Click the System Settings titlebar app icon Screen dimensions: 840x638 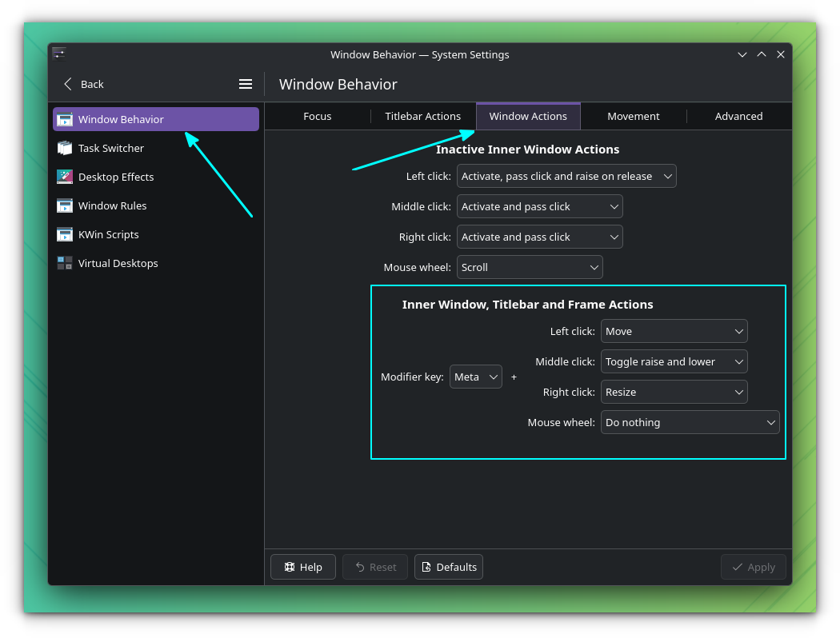(x=59, y=54)
